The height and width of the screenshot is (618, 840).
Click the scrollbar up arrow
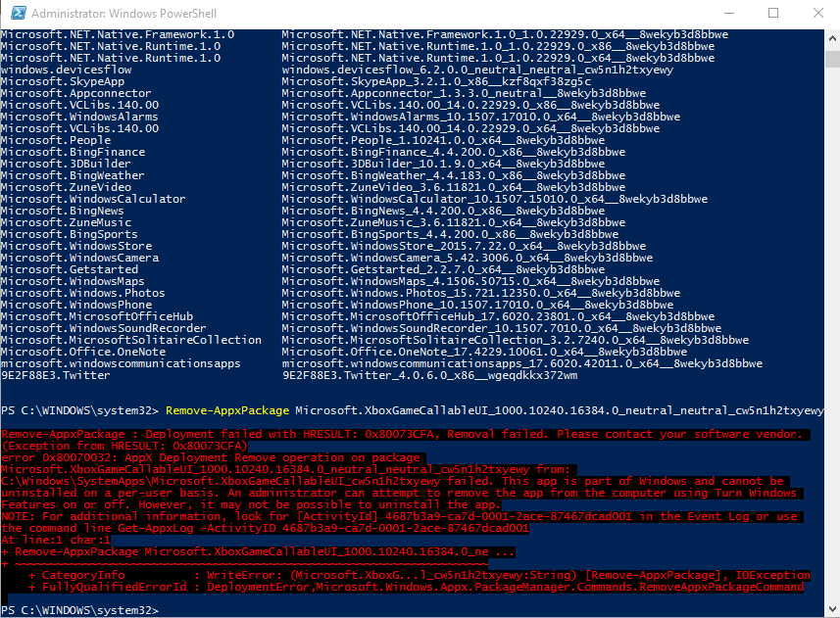[832, 38]
